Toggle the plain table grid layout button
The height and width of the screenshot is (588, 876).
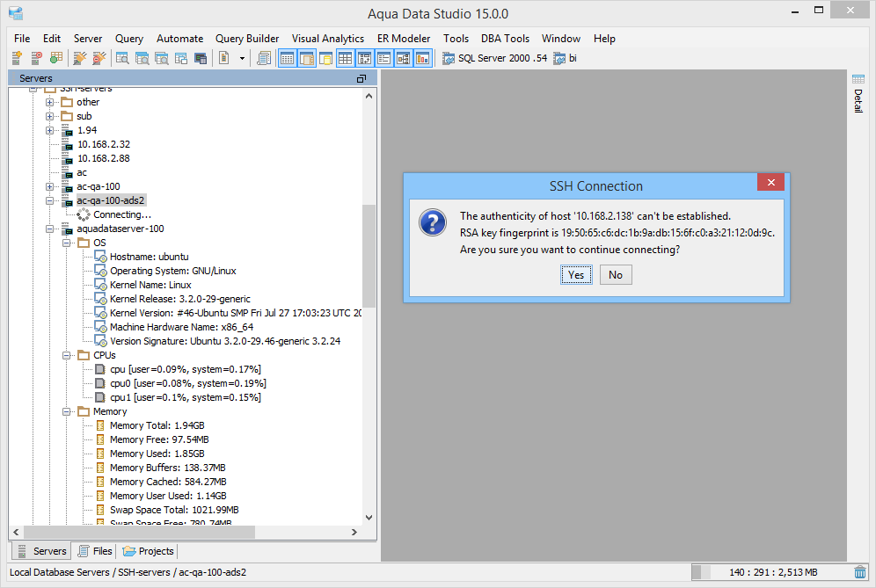point(345,58)
